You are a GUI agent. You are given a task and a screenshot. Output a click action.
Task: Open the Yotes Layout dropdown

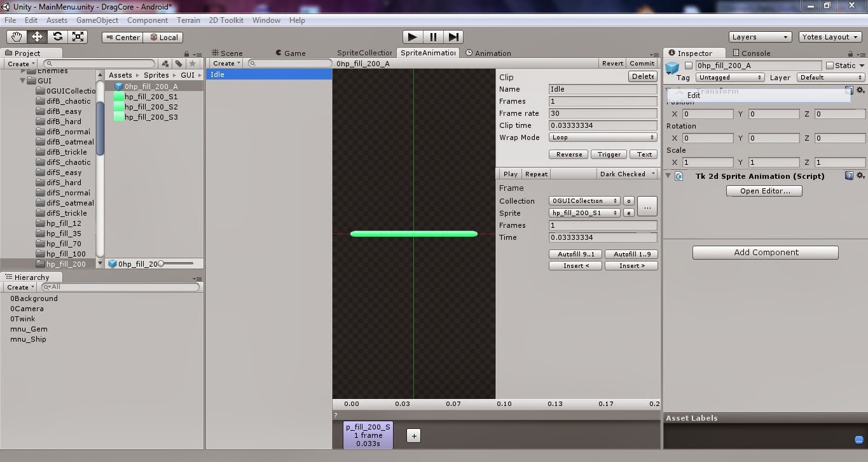point(830,37)
